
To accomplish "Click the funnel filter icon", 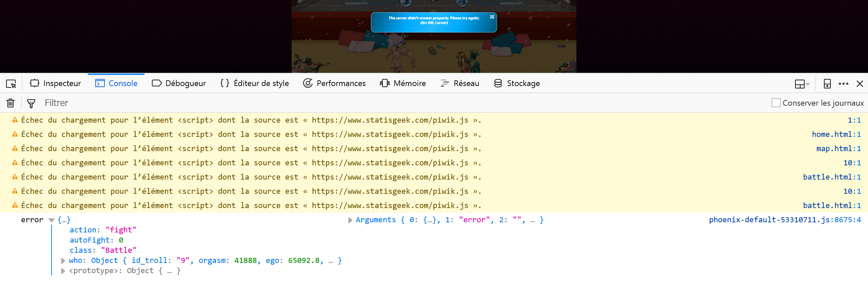I will point(31,103).
